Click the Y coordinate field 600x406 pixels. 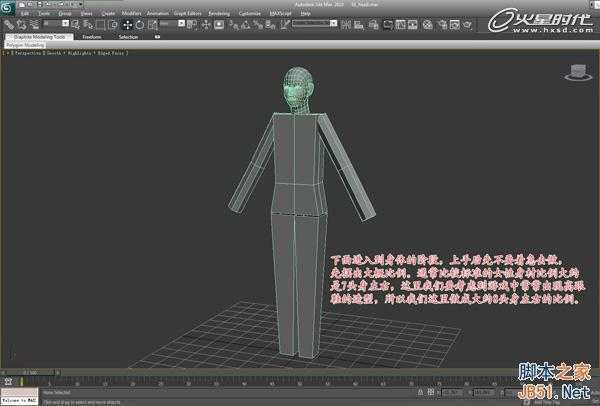tap(484, 392)
